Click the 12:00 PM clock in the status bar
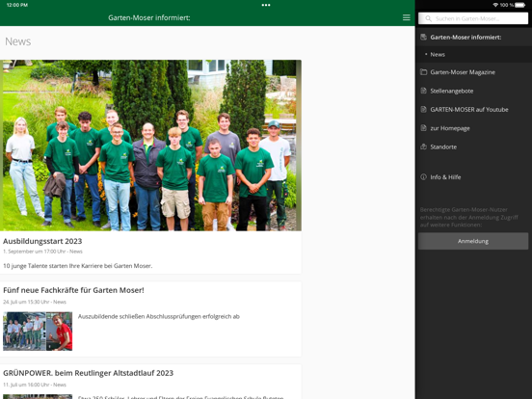The image size is (532, 399). click(17, 5)
